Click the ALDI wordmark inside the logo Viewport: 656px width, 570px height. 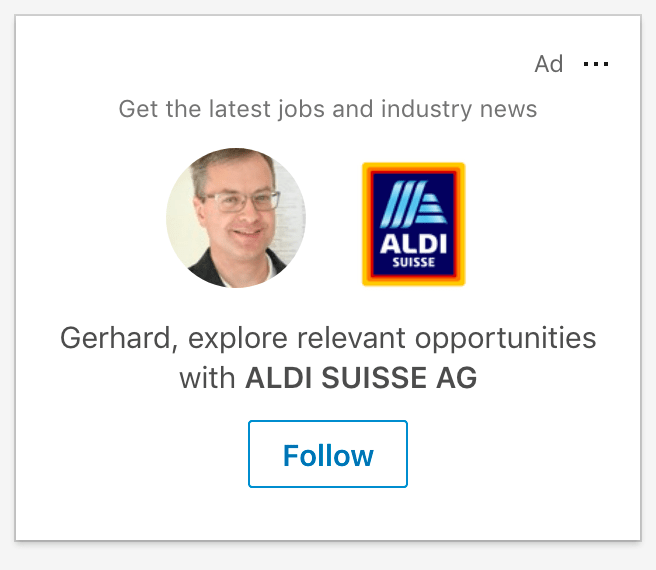click(413, 246)
